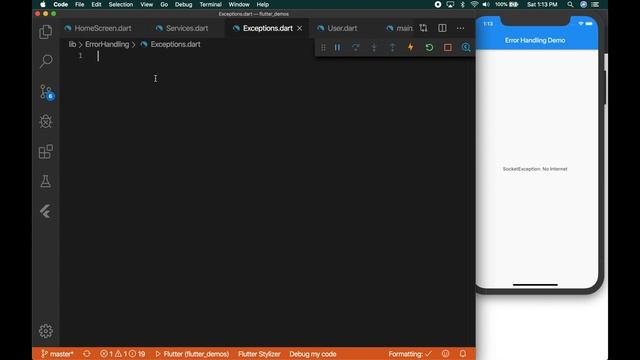Viewport: 640px width, 360px height.
Task: Synchronize changes via status bar sync icon
Action: pyautogui.click(x=87, y=354)
